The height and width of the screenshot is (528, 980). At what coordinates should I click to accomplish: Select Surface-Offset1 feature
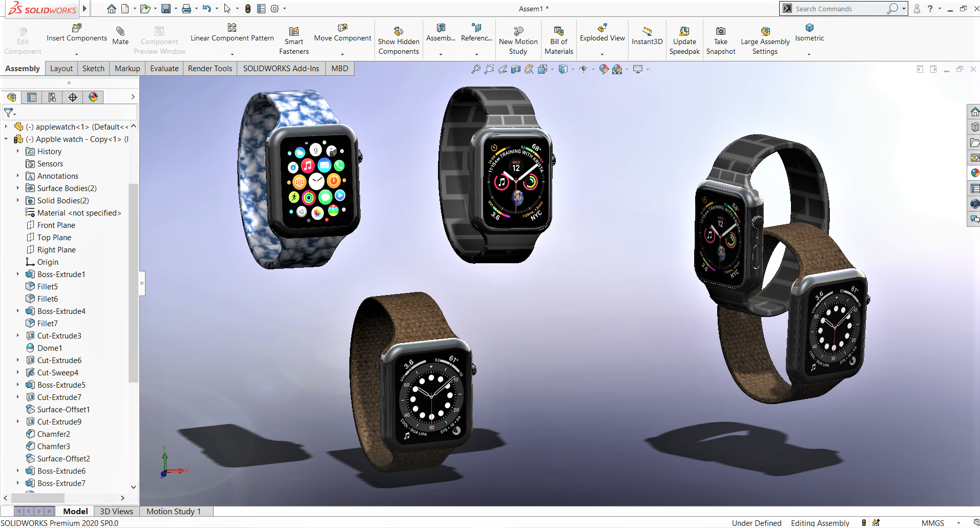(x=64, y=409)
